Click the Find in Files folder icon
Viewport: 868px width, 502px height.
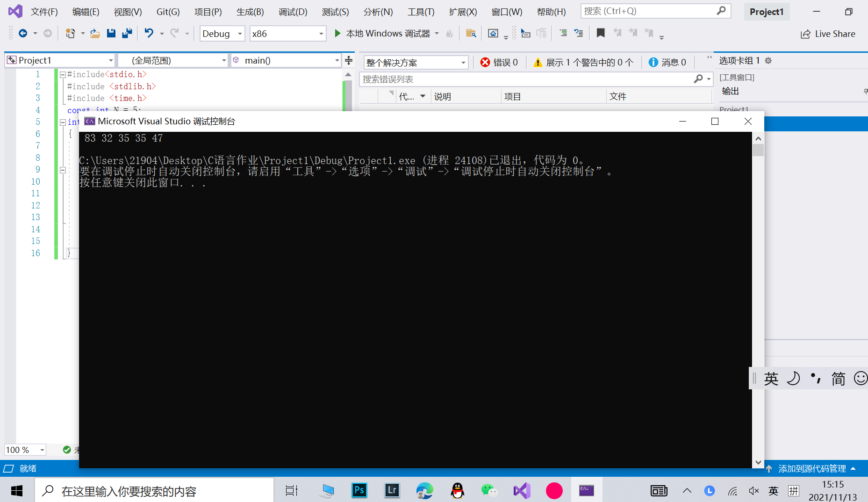click(471, 33)
